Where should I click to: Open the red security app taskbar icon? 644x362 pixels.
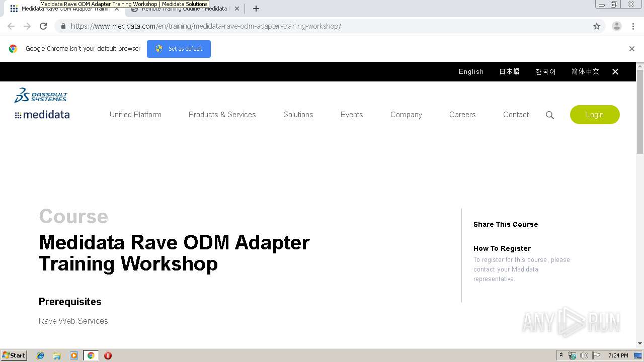pyautogui.click(x=108, y=355)
